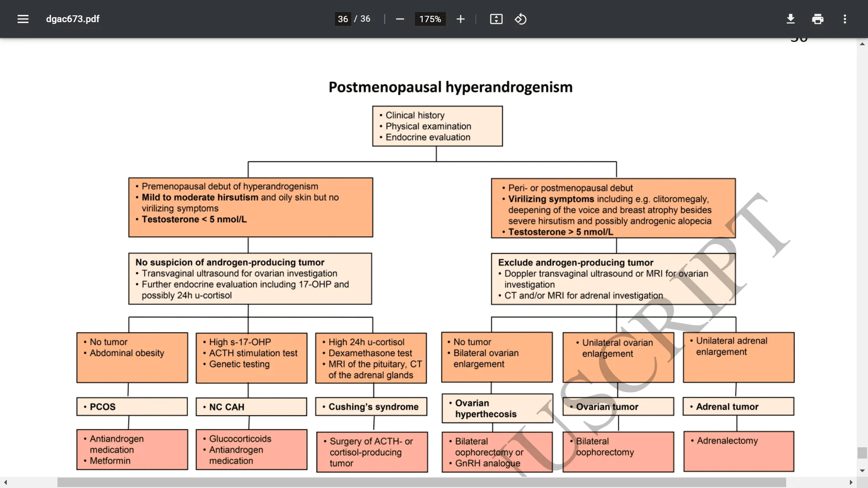Select the 175% zoom level field
The image size is (868, 488).
coord(430,19)
